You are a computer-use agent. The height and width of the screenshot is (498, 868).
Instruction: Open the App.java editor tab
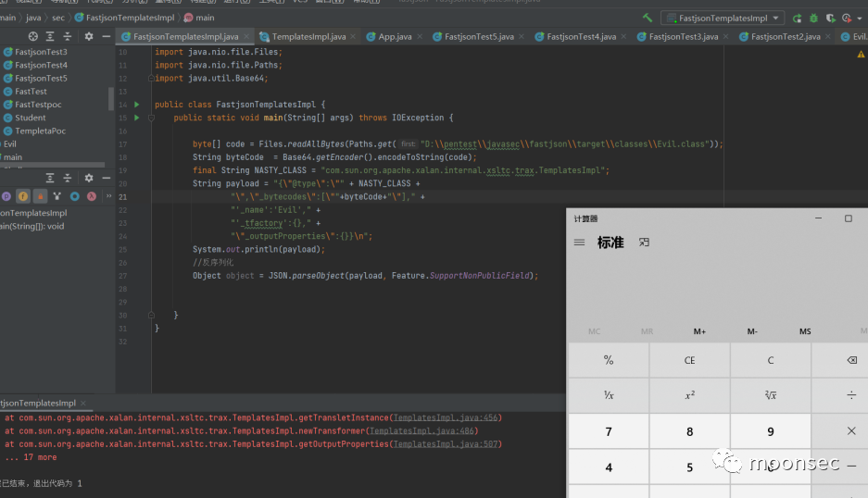pos(395,36)
